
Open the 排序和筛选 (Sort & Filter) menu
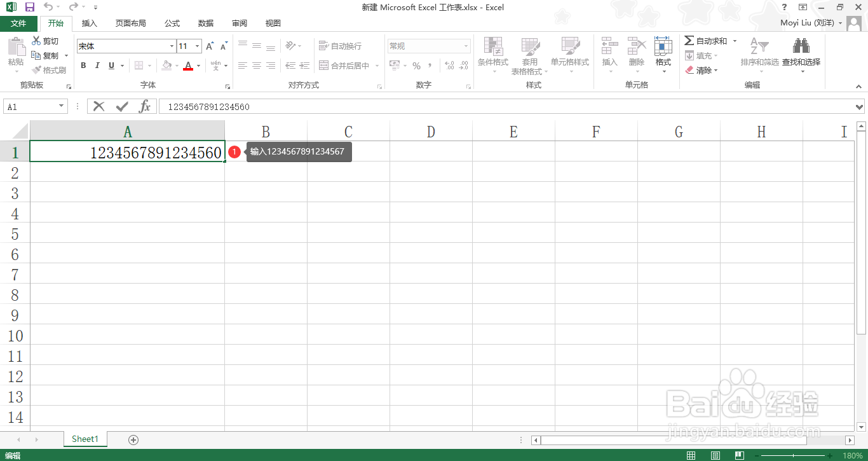click(759, 55)
